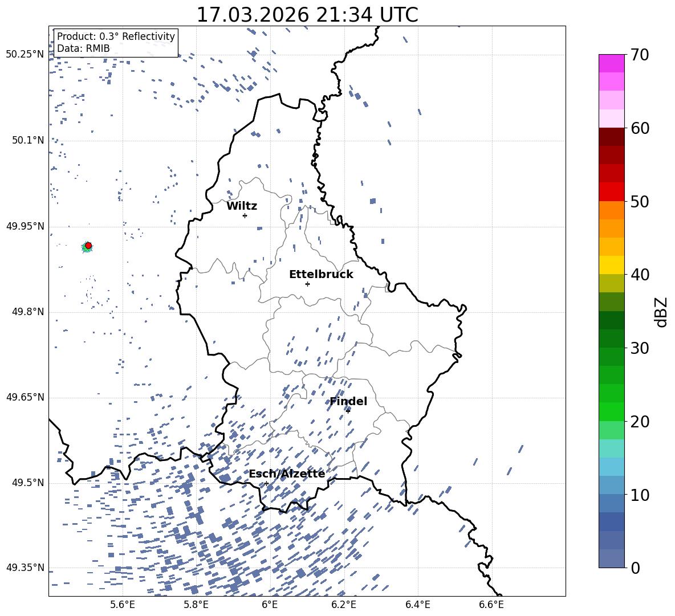Click the 20 tick on colorbar
The width and height of the screenshot is (675, 616).
640,421
